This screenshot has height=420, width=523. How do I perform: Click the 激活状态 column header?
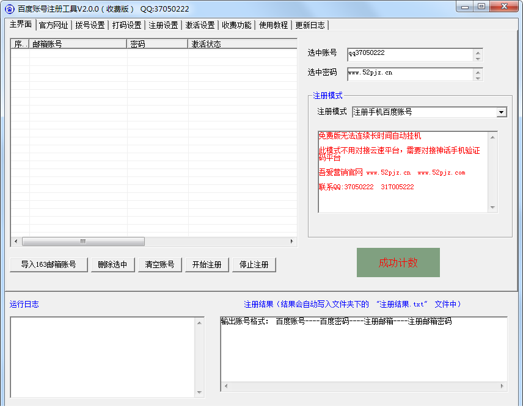pyautogui.click(x=243, y=44)
